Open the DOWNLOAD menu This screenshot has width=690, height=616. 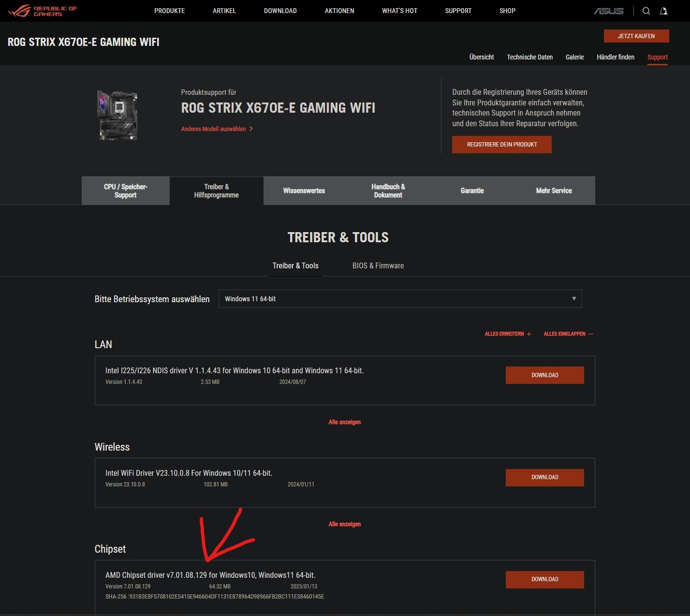[x=280, y=11]
